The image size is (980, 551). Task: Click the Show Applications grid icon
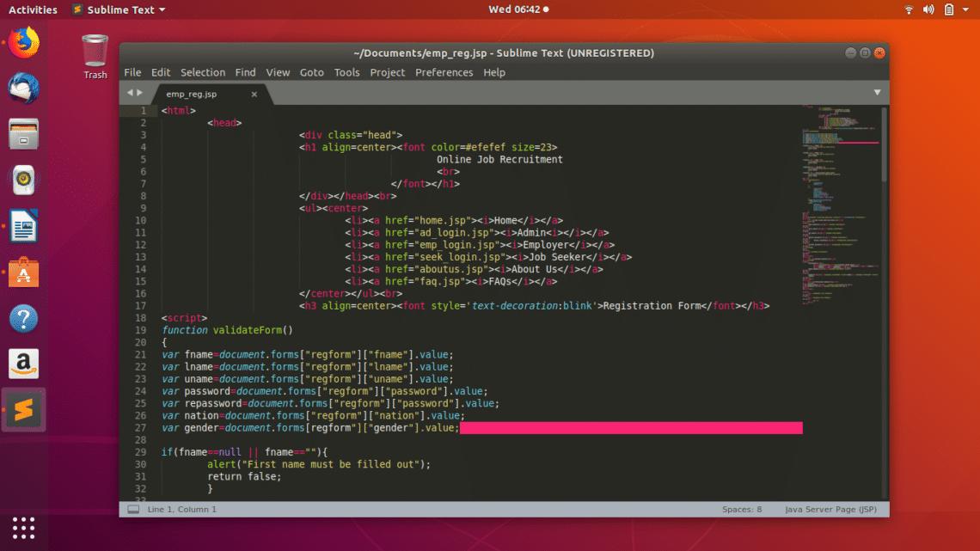pyautogui.click(x=23, y=527)
